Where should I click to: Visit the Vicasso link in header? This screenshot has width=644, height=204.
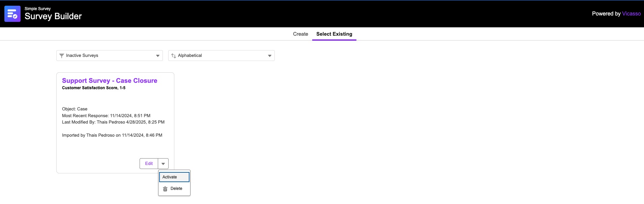[632, 14]
